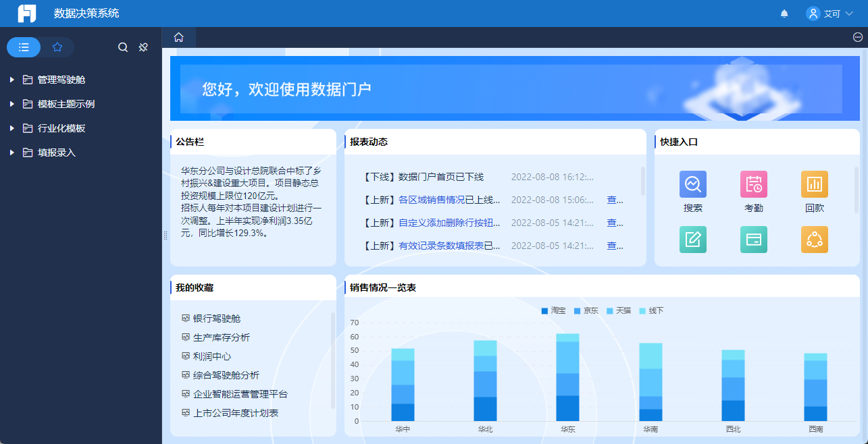
Task: Toggle the 淘宝 legend swatch
Action: coord(544,311)
